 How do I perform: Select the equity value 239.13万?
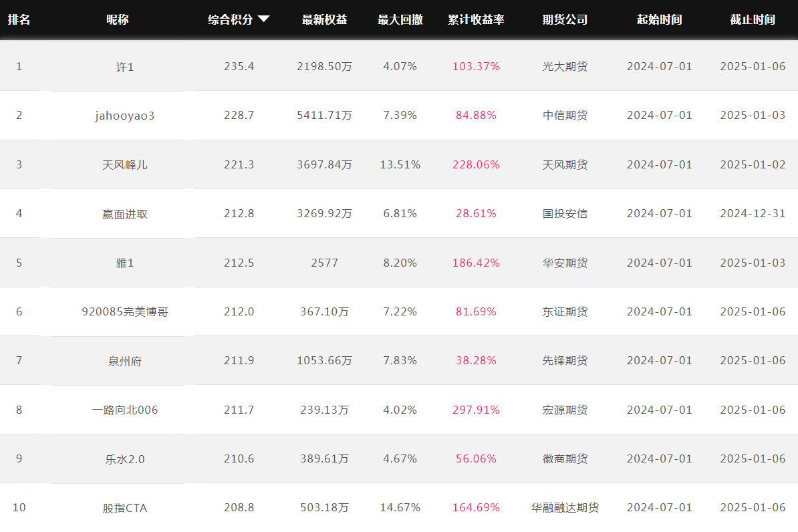point(324,409)
